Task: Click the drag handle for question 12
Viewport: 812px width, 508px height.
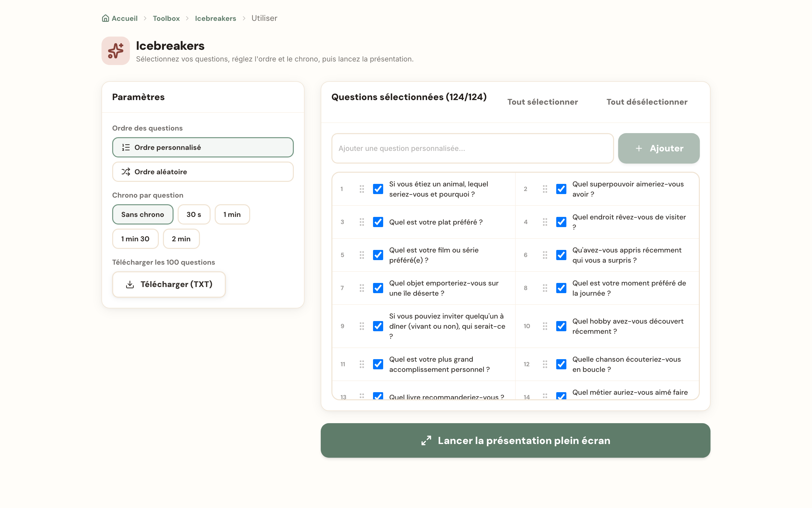Action: point(545,364)
